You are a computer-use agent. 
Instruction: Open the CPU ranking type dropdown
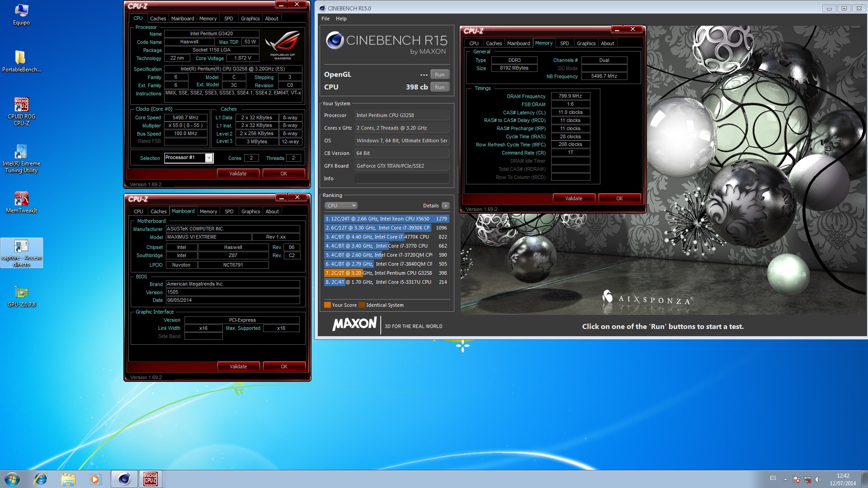click(341, 206)
